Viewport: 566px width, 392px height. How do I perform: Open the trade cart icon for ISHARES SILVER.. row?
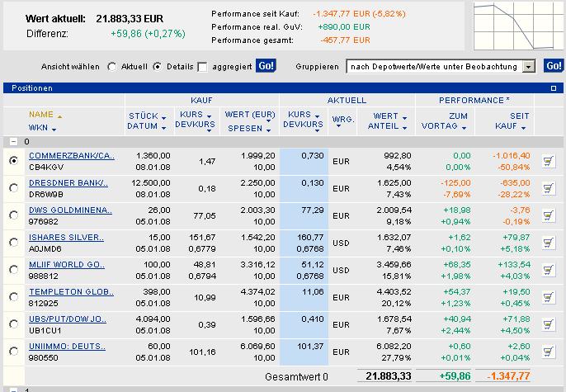click(x=549, y=243)
